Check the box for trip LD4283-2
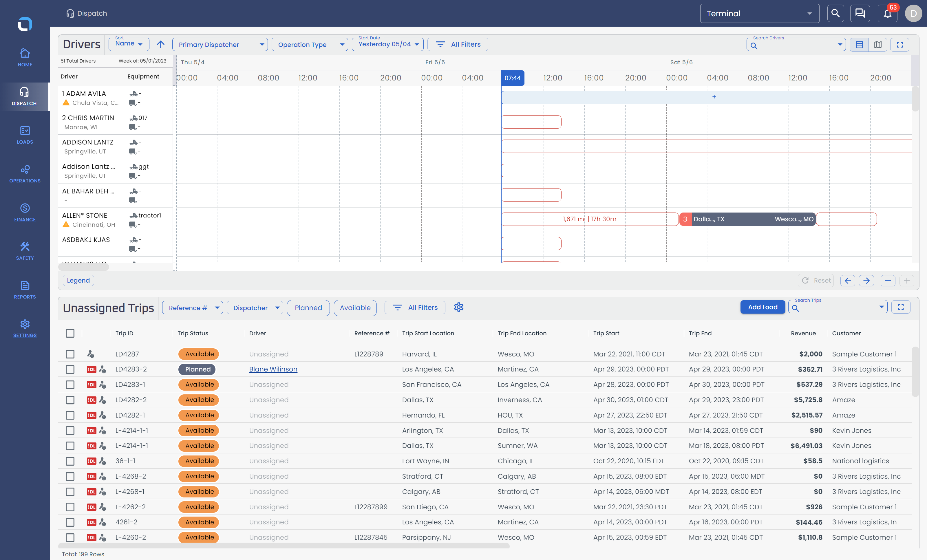This screenshot has height=560, width=927. click(x=70, y=369)
